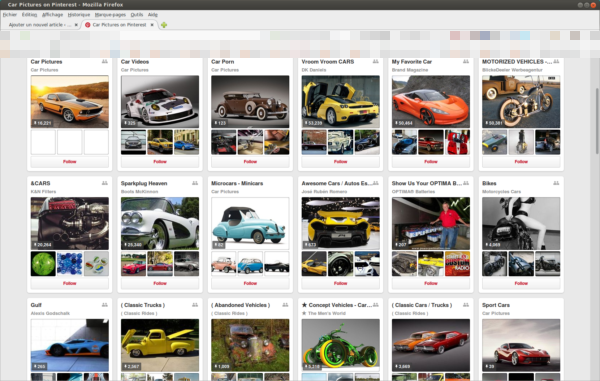Visit DK Daniels profile link
The image size is (600, 381).
coord(314,70)
